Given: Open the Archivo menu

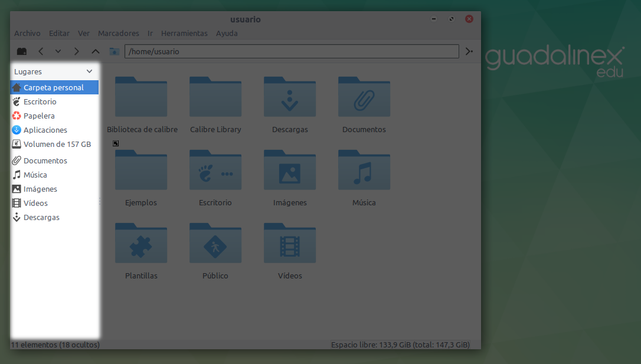Looking at the screenshot, I should tap(27, 34).
